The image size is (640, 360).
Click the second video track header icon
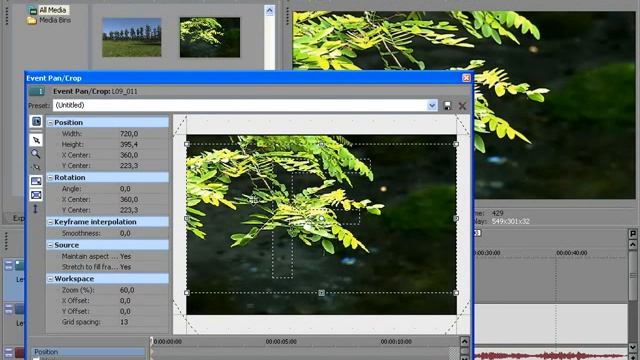point(19,309)
